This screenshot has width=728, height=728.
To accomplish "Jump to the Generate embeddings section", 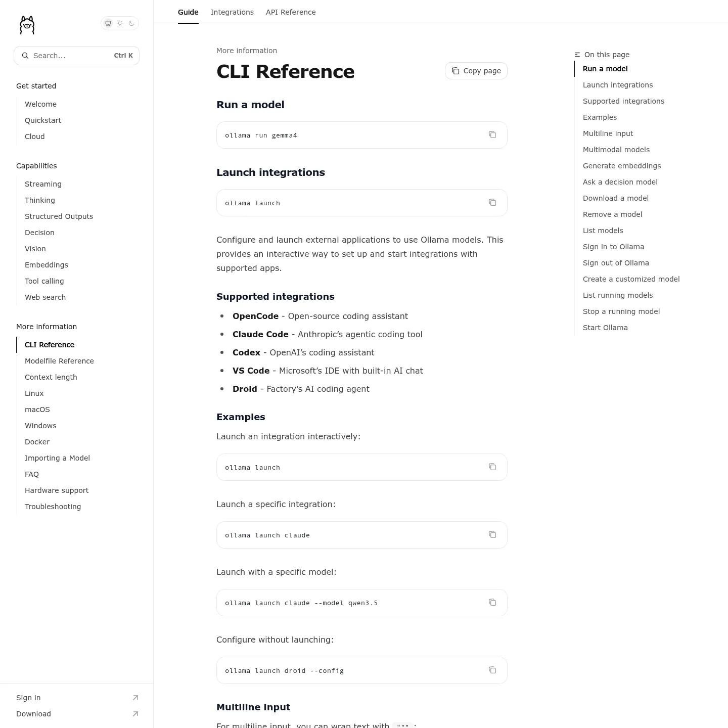I will (622, 166).
